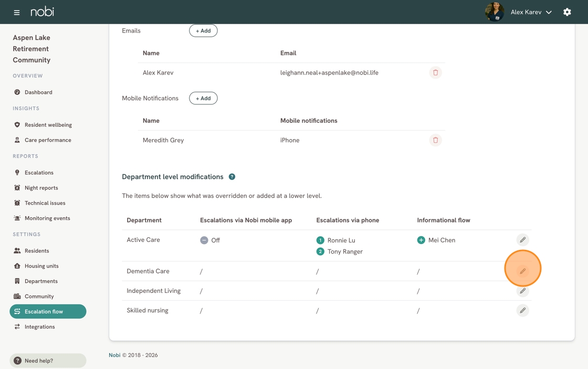Click the Dashboard gauge icon
The width and height of the screenshot is (588, 369).
pos(17,92)
